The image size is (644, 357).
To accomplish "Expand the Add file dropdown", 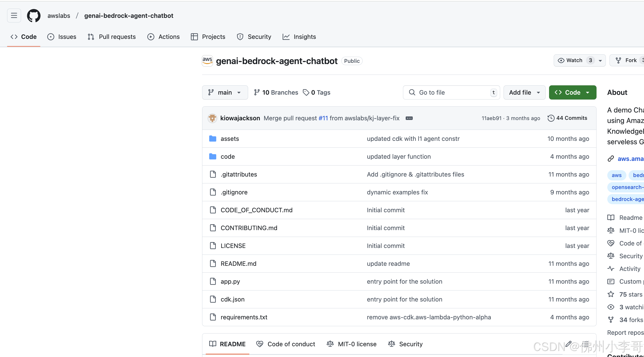I will tap(524, 92).
